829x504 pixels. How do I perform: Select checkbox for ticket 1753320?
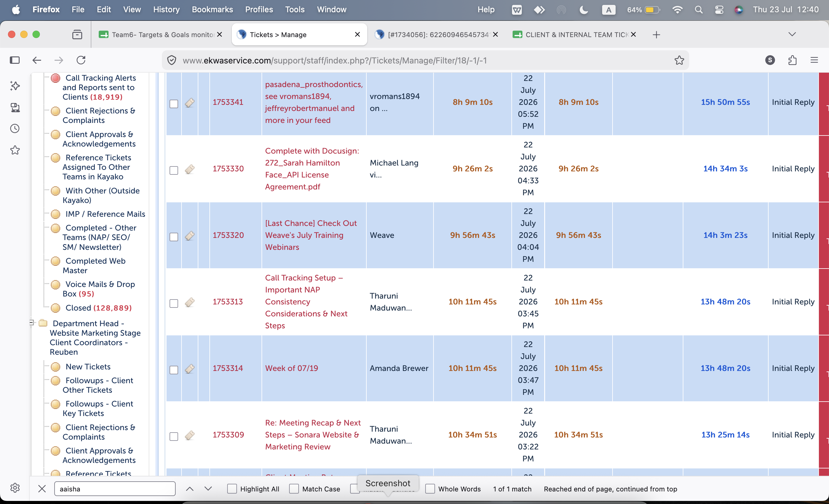point(174,237)
